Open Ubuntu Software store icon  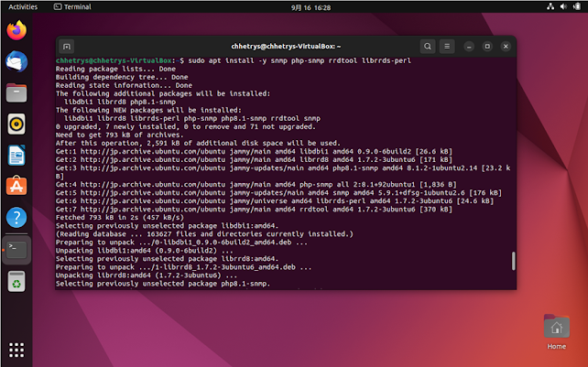[x=16, y=186]
